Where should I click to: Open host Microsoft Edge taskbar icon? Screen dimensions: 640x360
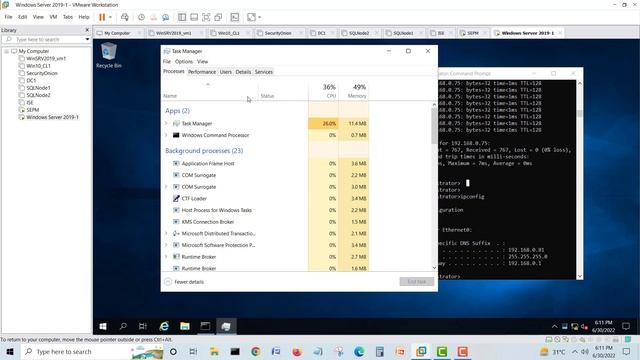pyautogui.click(x=359, y=351)
